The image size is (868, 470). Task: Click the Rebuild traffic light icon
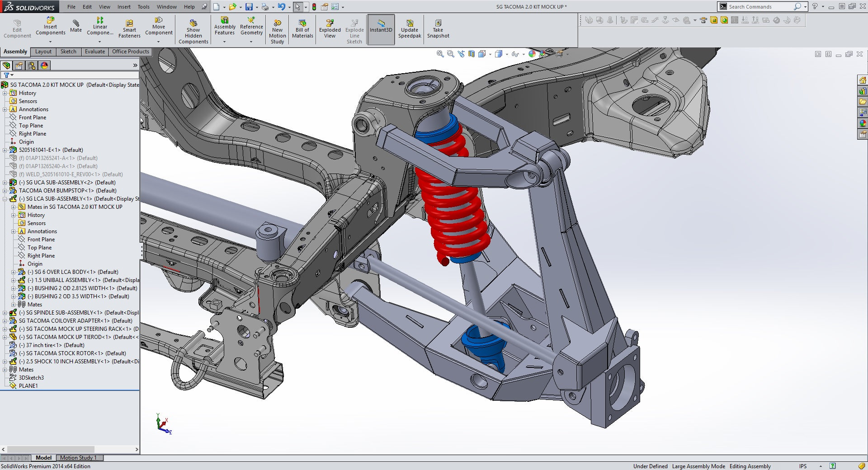(314, 7)
